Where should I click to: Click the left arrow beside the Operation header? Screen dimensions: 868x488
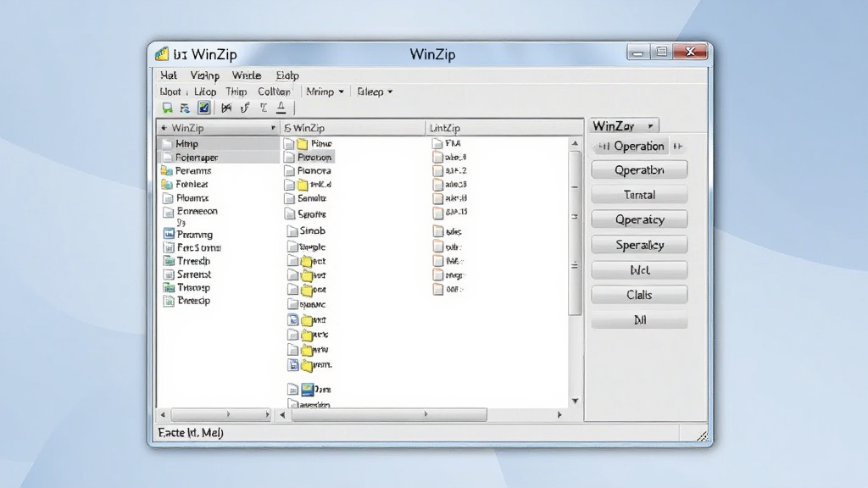pos(604,146)
